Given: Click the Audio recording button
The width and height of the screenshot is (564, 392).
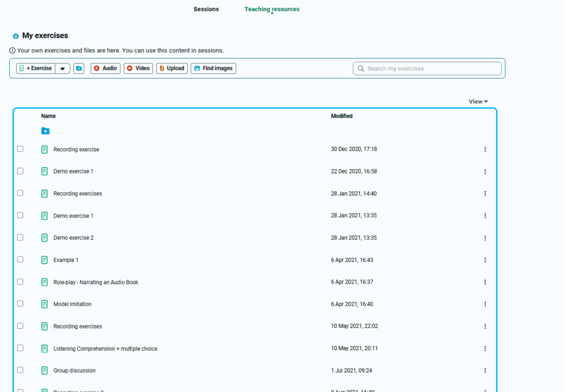Looking at the screenshot, I should click(x=105, y=68).
